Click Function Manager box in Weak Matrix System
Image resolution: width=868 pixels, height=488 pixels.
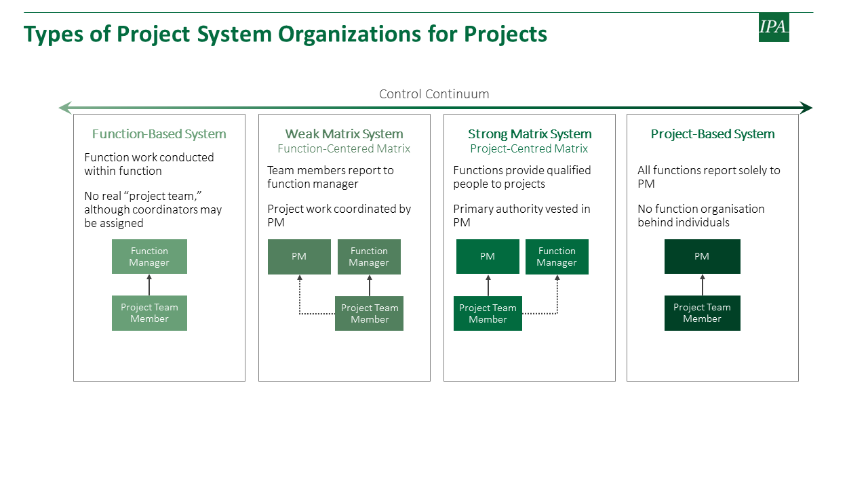click(369, 257)
